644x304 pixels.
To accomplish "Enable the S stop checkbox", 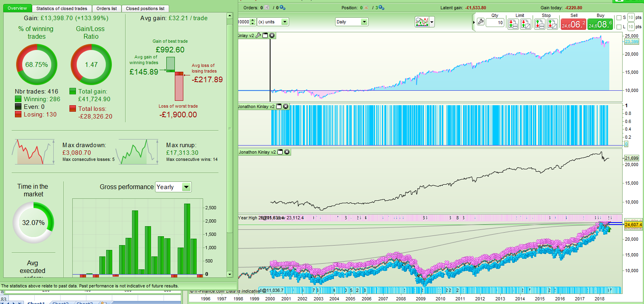I will point(619,18).
